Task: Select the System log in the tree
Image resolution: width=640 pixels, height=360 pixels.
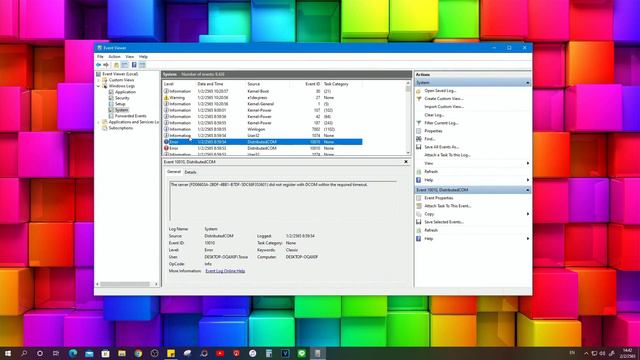Action: pos(121,110)
